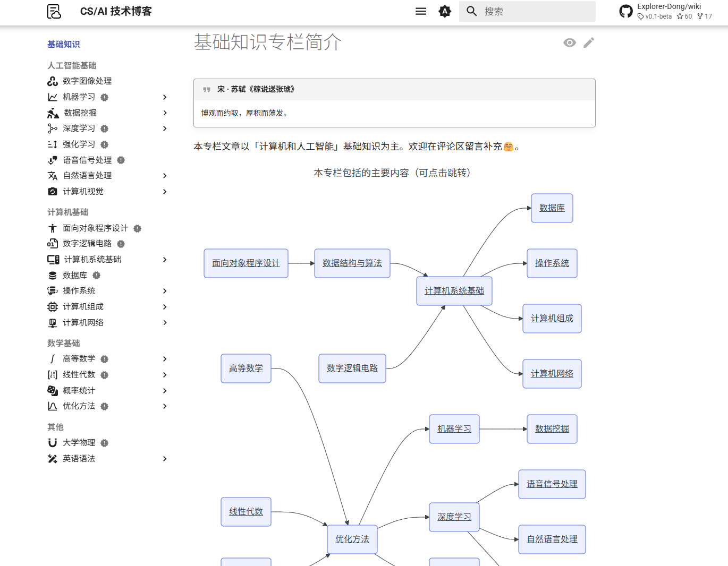This screenshot has height=566, width=728.
Task: Click the 计算机网络 monitor icon
Action: [53, 322]
